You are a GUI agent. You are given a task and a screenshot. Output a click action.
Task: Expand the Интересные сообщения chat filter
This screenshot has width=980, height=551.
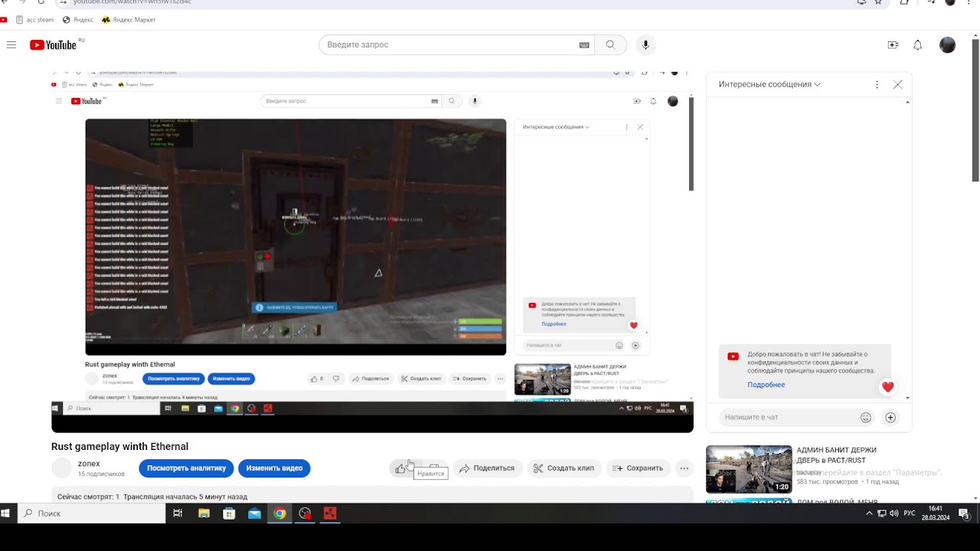point(769,85)
